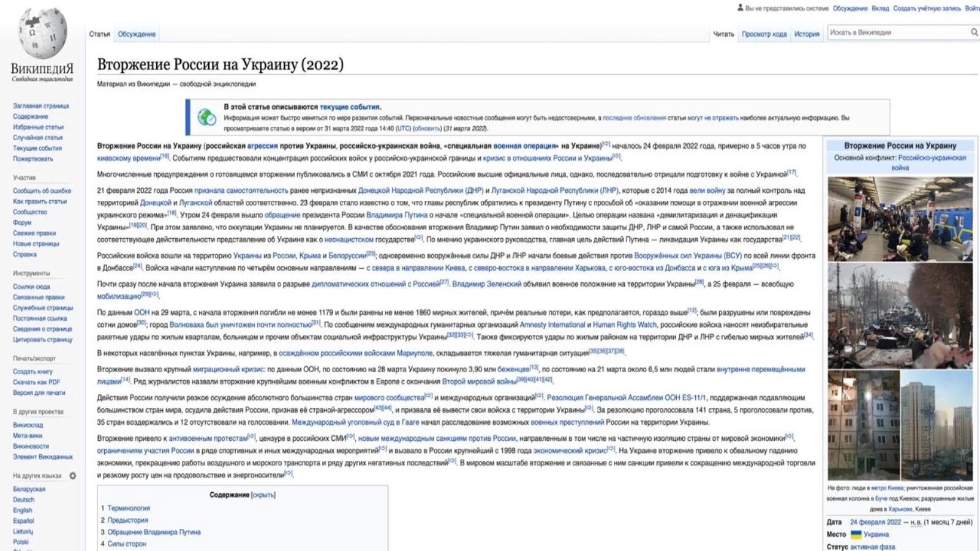Click Создать учётную запись link
The width and height of the screenshot is (980, 551).
[927, 8]
